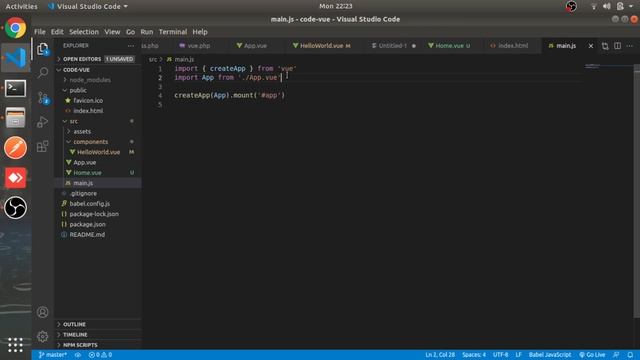Click Go Live in status bar
The height and width of the screenshot is (360, 640).
592,355
